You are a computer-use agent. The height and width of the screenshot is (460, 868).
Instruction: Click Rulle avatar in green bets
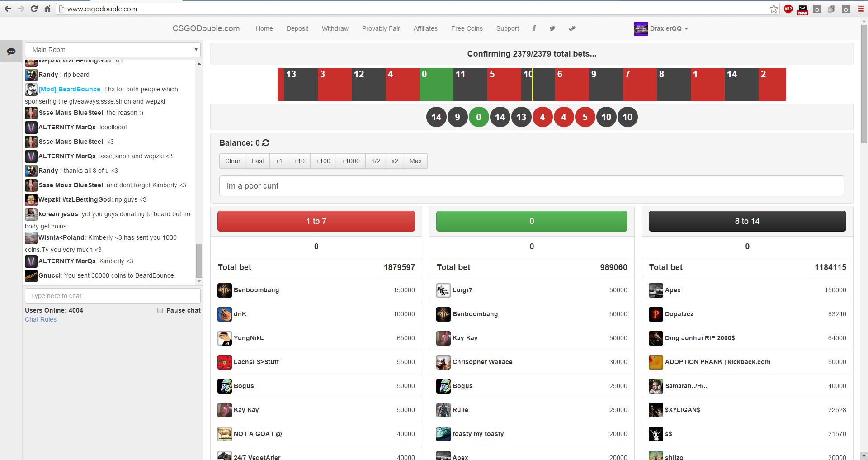pos(443,410)
